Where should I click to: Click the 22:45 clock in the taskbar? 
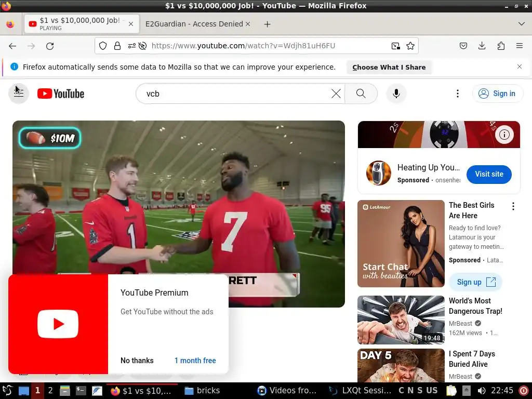(x=502, y=391)
